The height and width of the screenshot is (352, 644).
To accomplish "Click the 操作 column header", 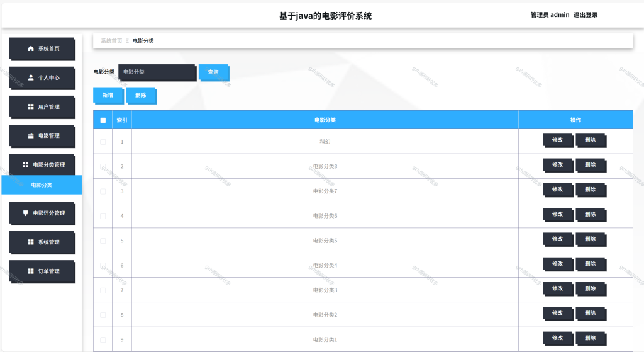I will pos(576,120).
